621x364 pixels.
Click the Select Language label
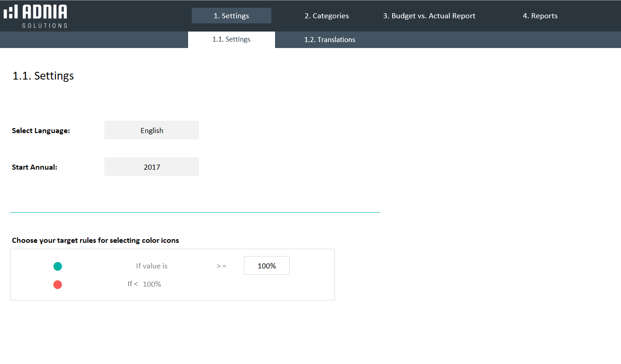click(41, 131)
